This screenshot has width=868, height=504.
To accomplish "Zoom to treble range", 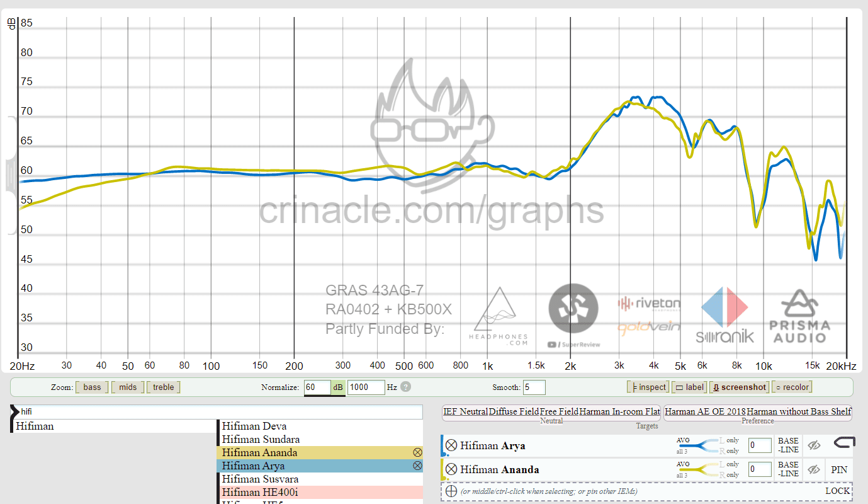I will [164, 387].
